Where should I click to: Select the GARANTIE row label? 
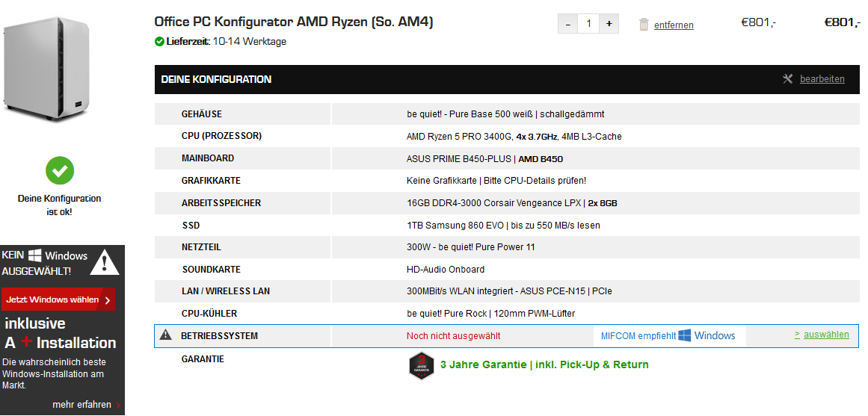203,359
